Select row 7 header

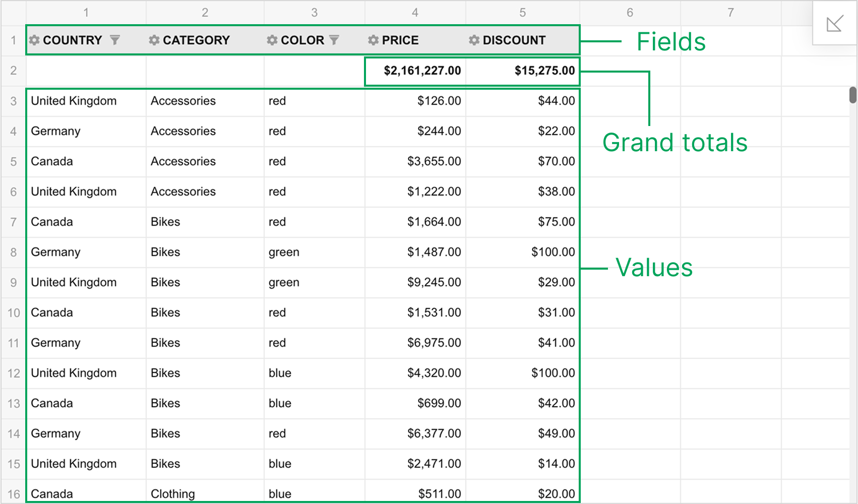click(13, 222)
